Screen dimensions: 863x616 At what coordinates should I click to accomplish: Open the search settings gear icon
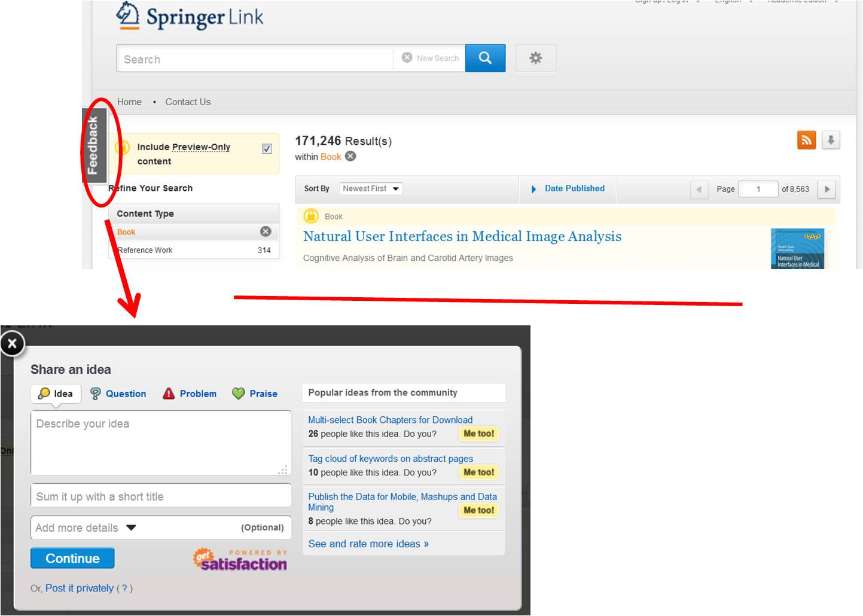click(x=536, y=58)
